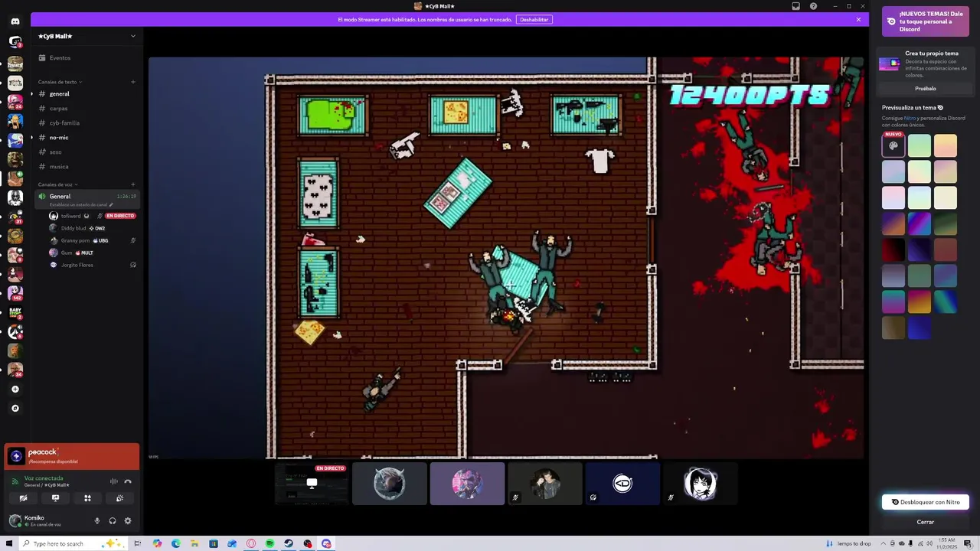
Task: Preview the peach orange theme swatch
Action: (945, 145)
